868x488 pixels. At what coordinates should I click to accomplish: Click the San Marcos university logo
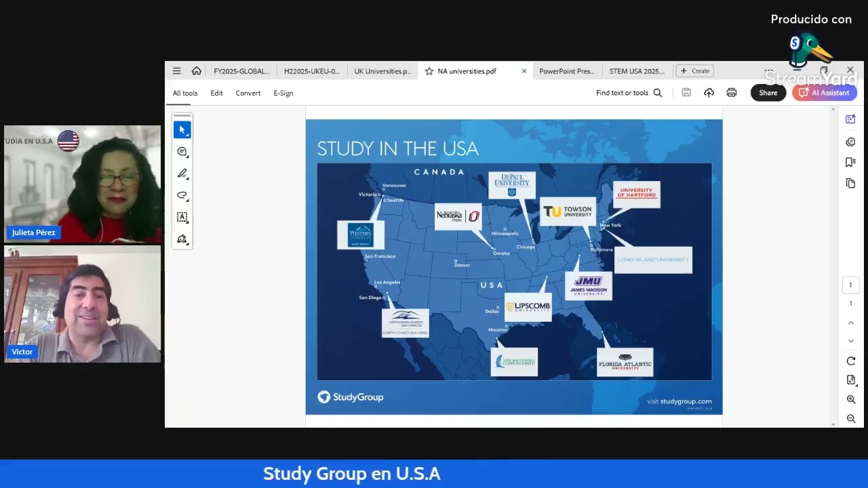point(406,323)
